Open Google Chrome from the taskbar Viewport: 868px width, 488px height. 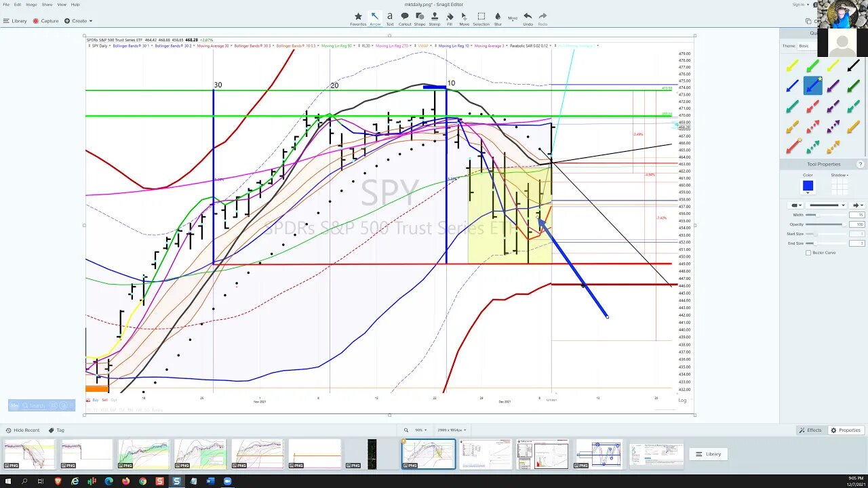[x=143, y=481]
